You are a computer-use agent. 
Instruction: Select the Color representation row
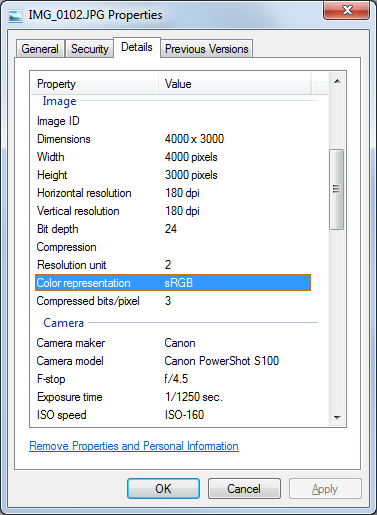click(173, 283)
